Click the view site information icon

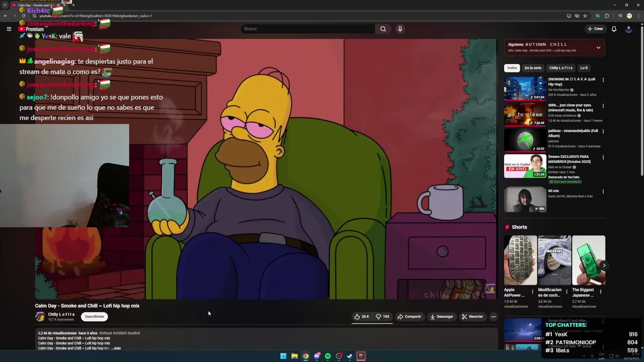coord(34,16)
